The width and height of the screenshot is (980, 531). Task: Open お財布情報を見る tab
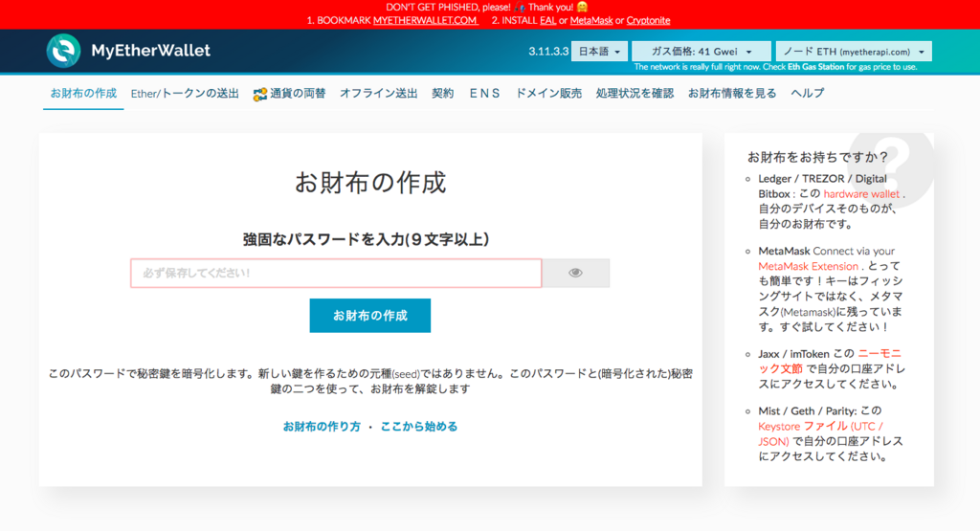(732, 94)
